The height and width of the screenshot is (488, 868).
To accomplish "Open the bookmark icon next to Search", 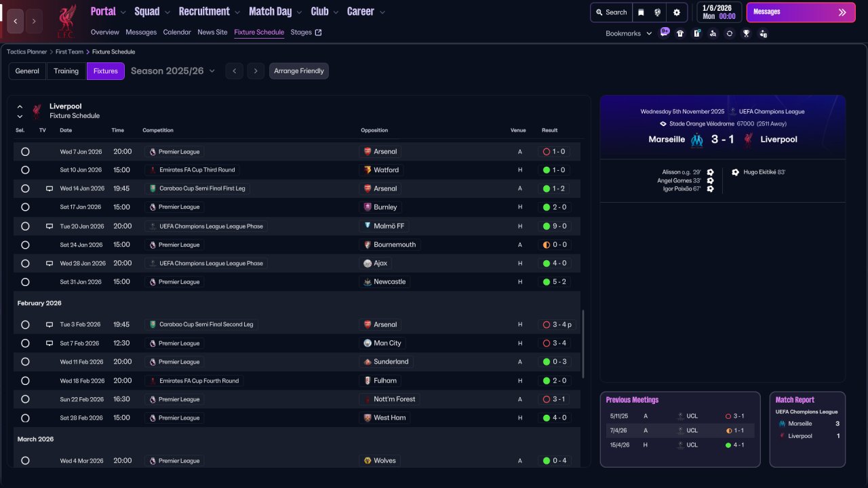I will 641,12.
